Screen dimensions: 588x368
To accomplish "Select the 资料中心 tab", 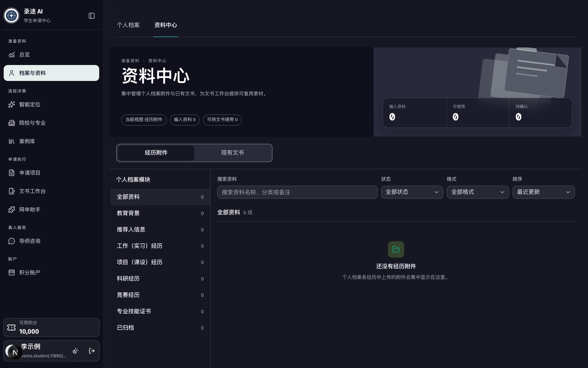I will point(166,25).
